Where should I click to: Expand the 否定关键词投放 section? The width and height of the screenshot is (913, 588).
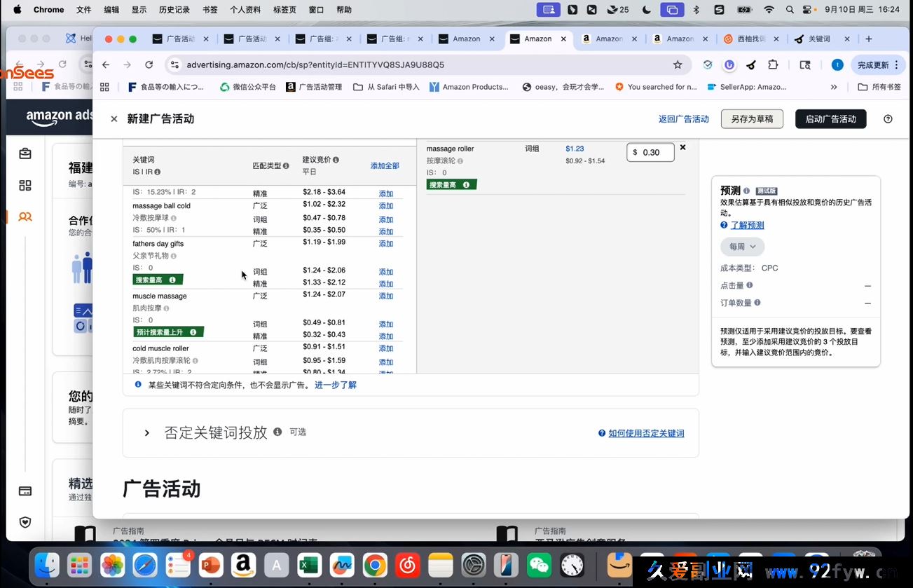[x=146, y=432]
